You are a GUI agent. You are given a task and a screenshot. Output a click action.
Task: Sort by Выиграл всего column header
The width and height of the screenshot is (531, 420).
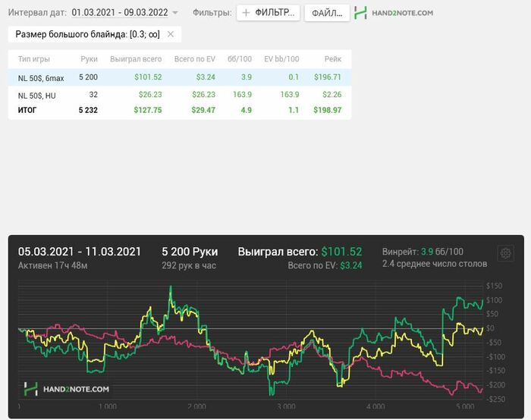point(136,59)
